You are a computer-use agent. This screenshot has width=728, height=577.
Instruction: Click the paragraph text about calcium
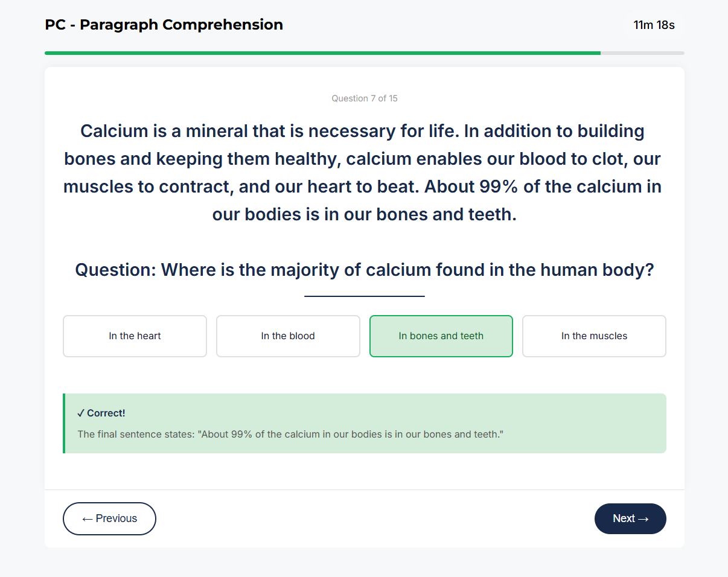point(362,172)
